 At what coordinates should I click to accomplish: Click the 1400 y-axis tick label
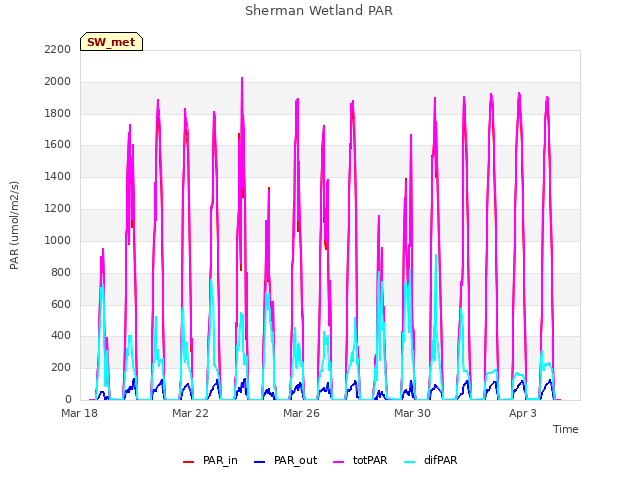pyautogui.click(x=58, y=177)
